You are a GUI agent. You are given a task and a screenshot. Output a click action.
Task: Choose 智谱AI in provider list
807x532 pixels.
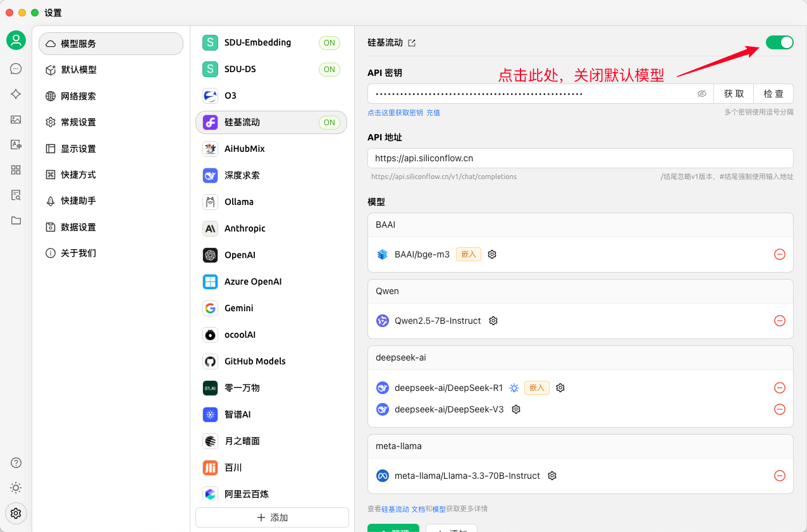tap(271, 414)
